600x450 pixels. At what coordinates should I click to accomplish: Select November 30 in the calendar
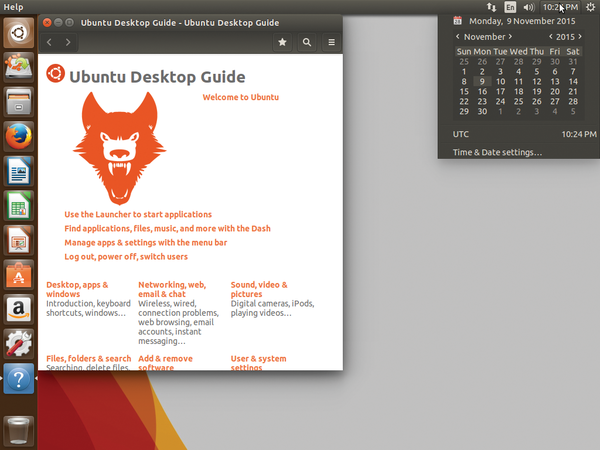pyautogui.click(x=482, y=111)
